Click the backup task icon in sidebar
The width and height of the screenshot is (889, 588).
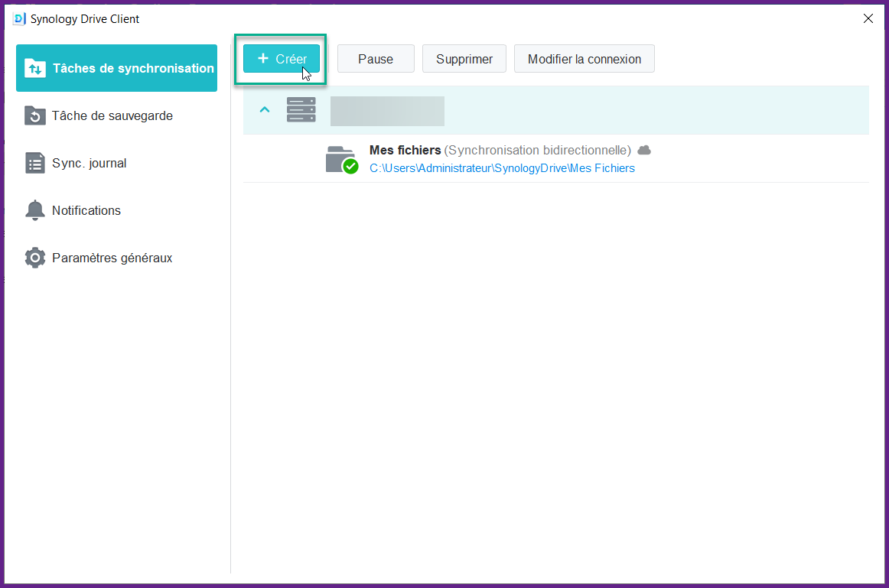click(35, 115)
